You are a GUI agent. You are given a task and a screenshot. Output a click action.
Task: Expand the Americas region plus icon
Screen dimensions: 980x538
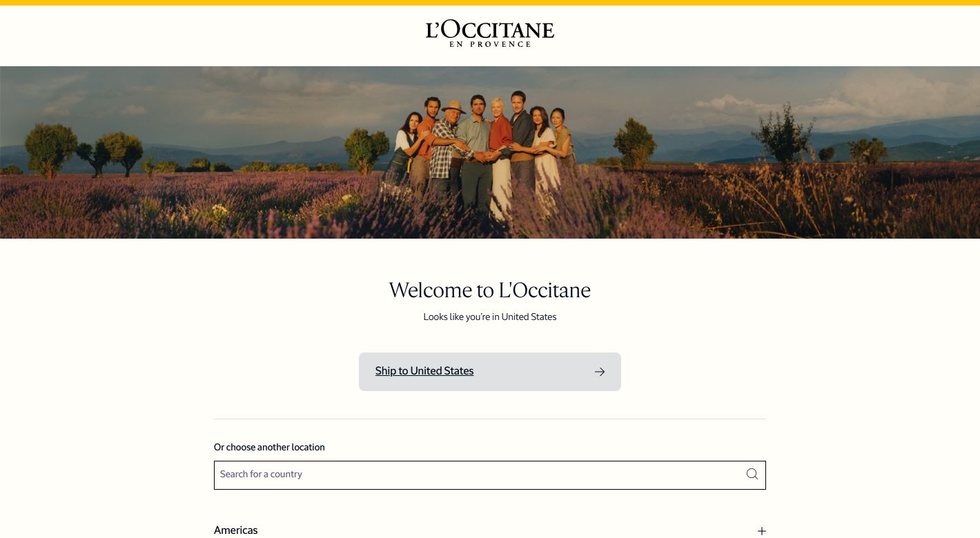761,531
